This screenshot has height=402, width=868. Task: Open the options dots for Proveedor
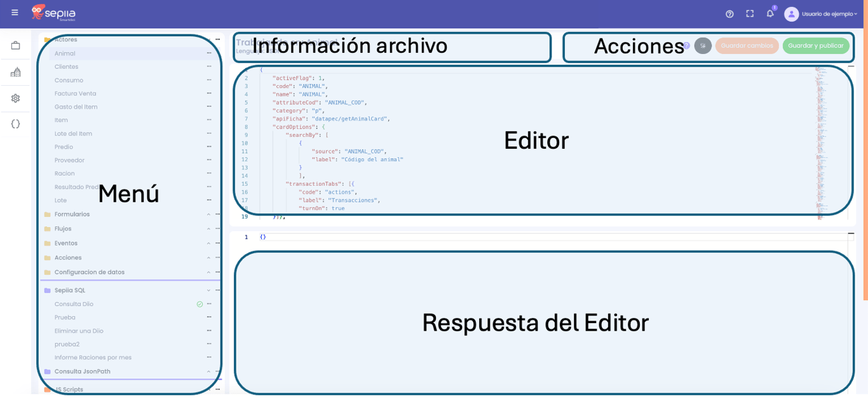tap(209, 160)
